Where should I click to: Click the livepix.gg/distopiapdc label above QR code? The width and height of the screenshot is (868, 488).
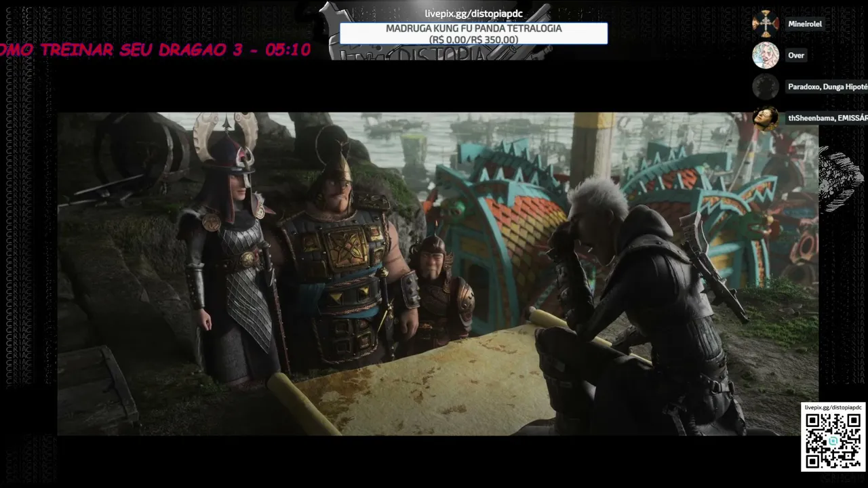833,407
